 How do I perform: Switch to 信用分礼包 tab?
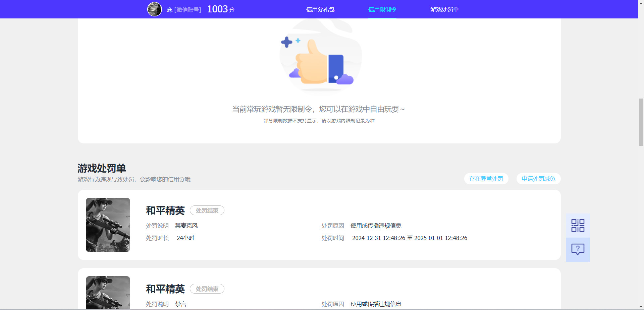(320, 9)
